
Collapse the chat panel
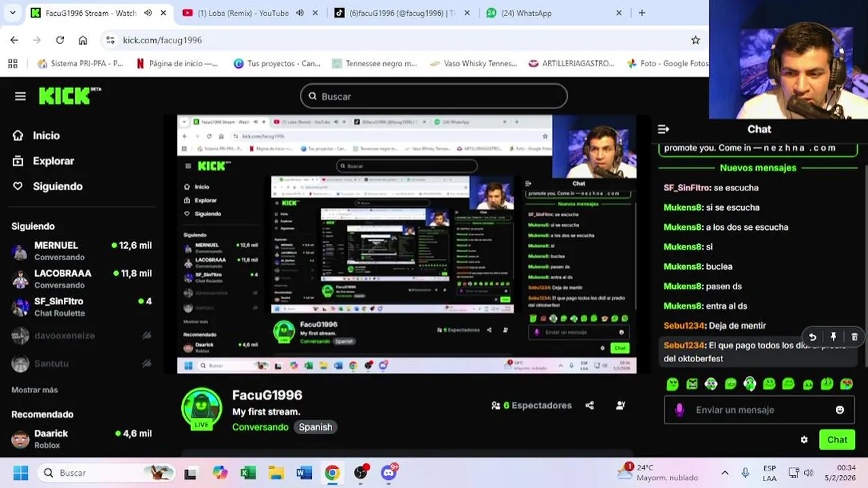663,129
